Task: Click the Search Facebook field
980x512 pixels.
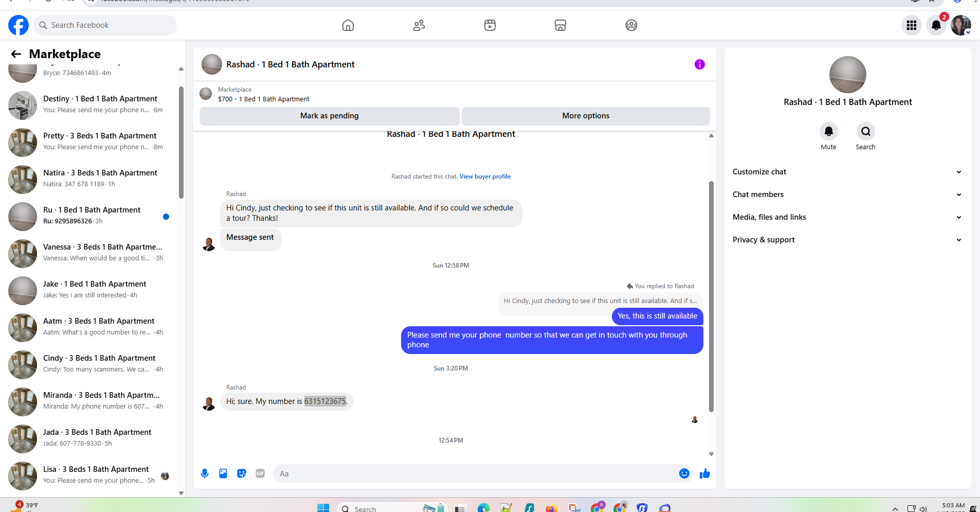Action: [105, 25]
